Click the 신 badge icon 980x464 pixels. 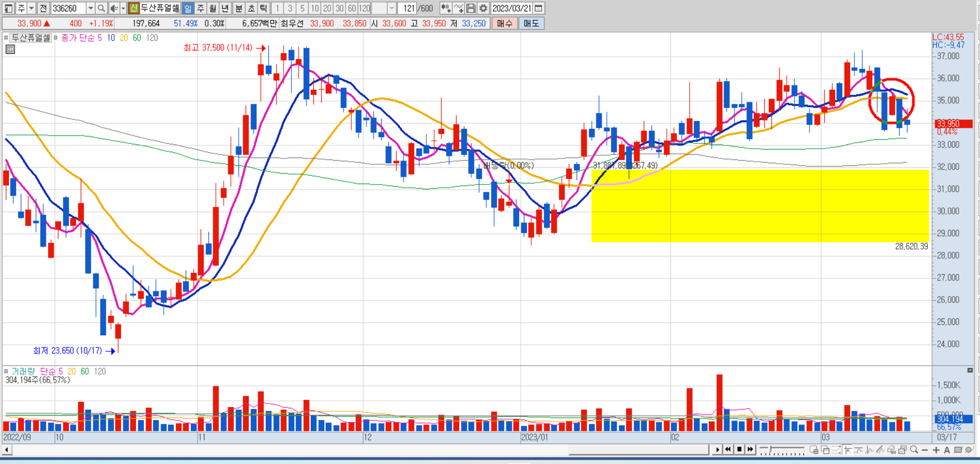click(x=134, y=8)
